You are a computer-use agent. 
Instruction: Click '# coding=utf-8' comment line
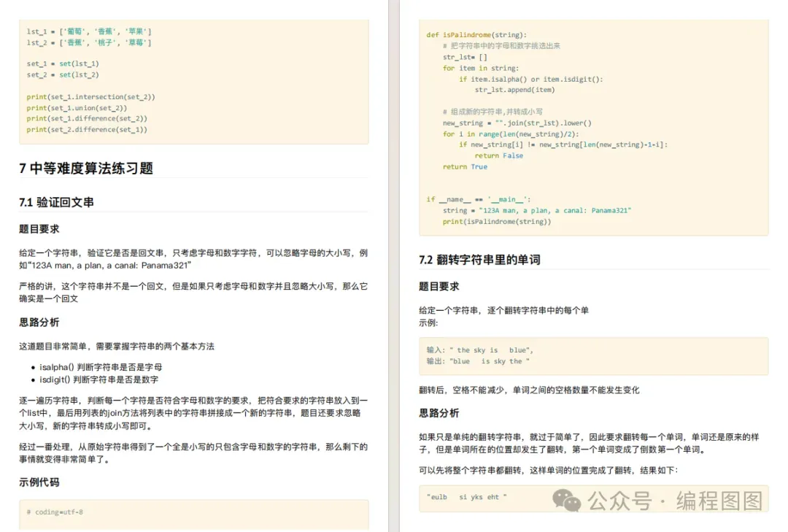tap(55, 512)
